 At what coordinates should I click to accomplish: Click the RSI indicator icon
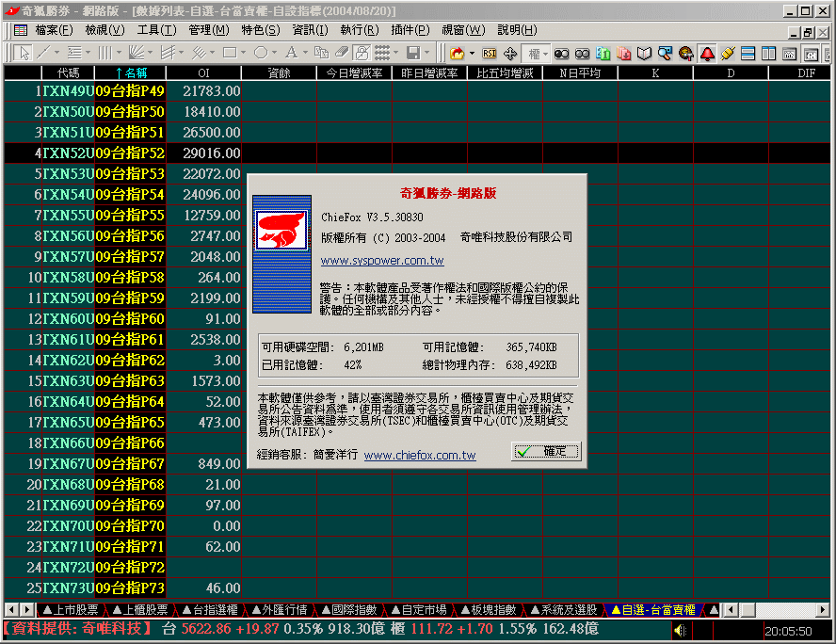490,53
